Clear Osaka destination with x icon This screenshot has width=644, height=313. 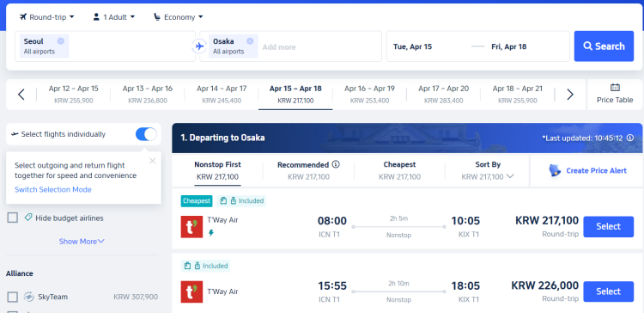pyautogui.click(x=250, y=40)
